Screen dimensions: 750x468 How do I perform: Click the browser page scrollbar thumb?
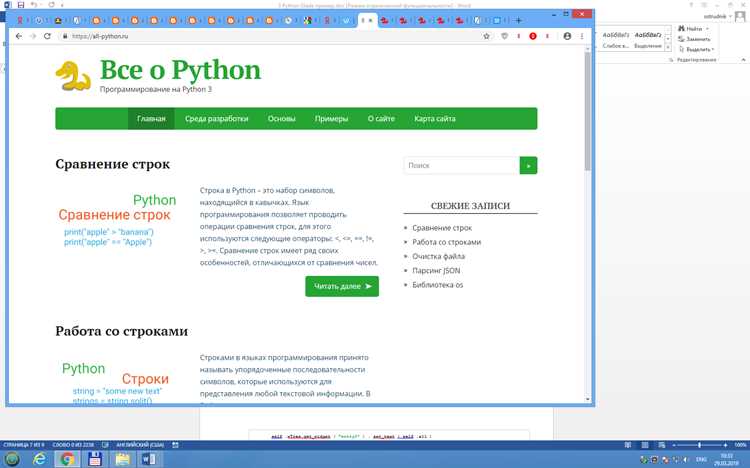pyautogui.click(x=587, y=111)
